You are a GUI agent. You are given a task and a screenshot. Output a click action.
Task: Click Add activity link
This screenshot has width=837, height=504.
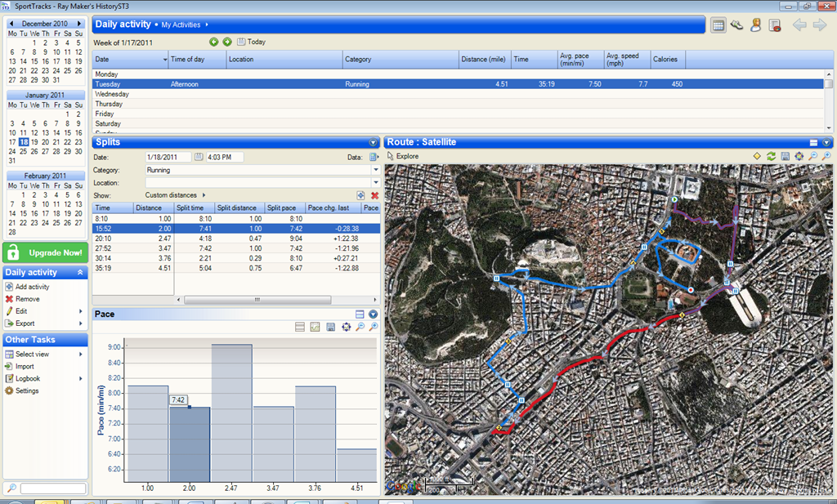click(32, 287)
